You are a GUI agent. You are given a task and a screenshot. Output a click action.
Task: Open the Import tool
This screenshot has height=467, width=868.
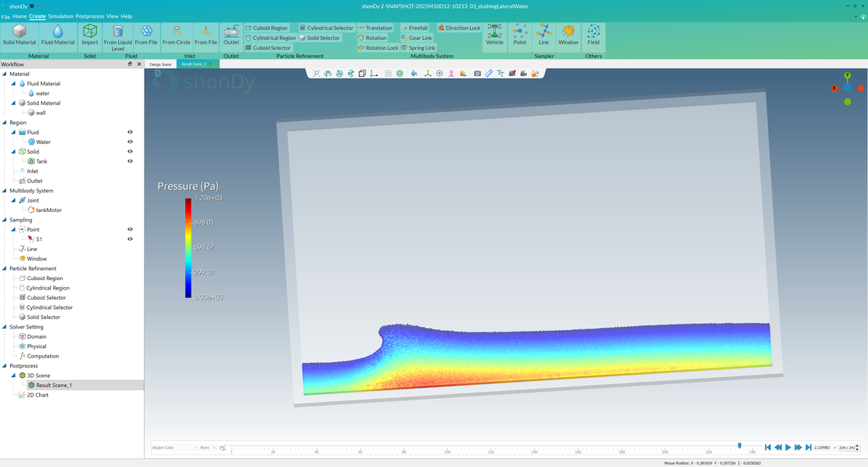pyautogui.click(x=89, y=34)
